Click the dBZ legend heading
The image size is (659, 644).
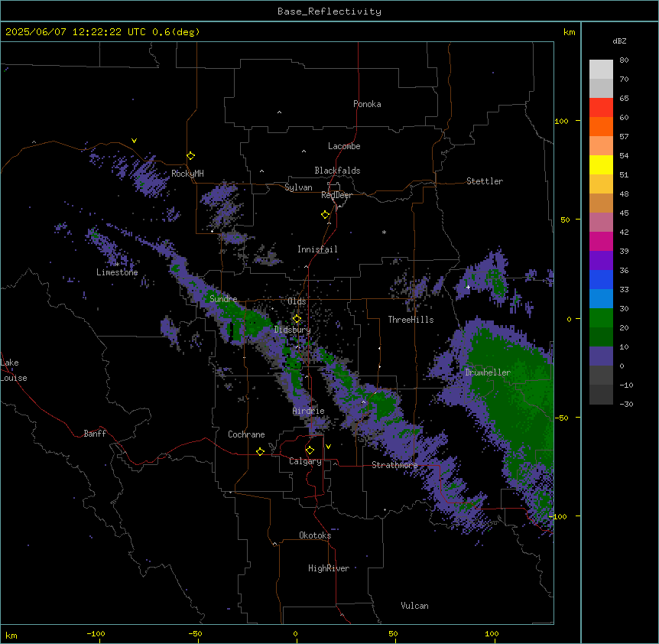pos(619,41)
